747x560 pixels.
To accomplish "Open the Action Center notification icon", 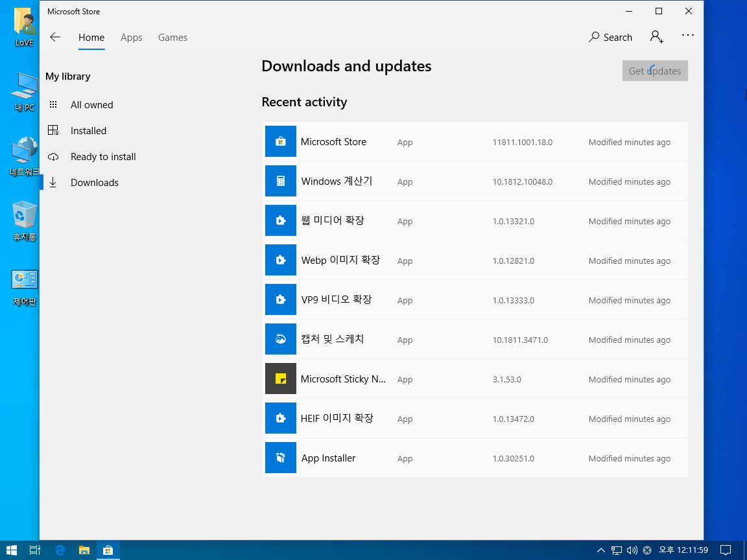I will 725,550.
